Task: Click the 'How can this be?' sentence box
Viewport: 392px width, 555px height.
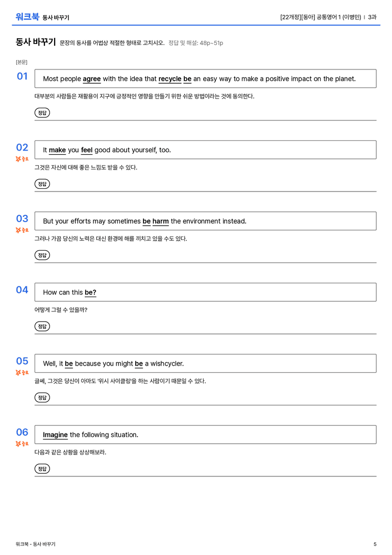Action: pyautogui.click(x=205, y=293)
